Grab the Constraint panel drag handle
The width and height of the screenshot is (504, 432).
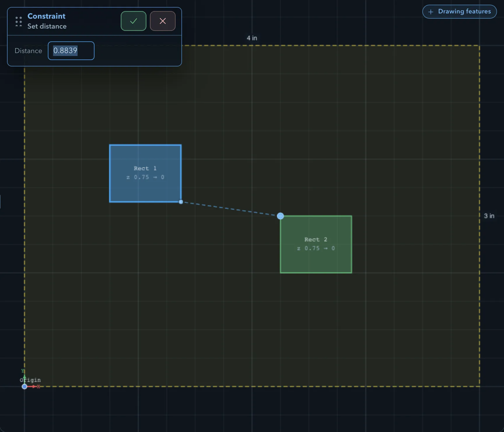click(19, 21)
